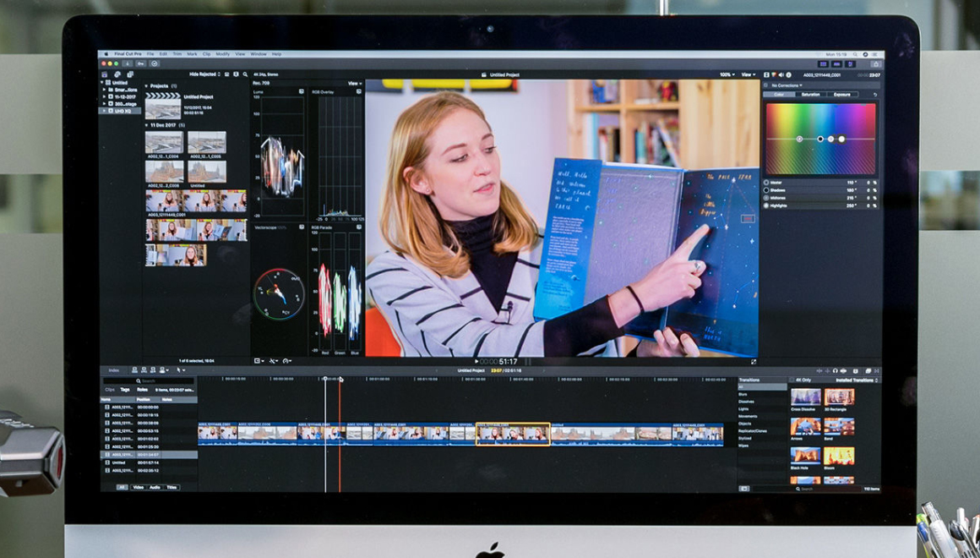Collapse the 11 Dec 2017 section triangle

pyautogui.click(x=147, y=126)
